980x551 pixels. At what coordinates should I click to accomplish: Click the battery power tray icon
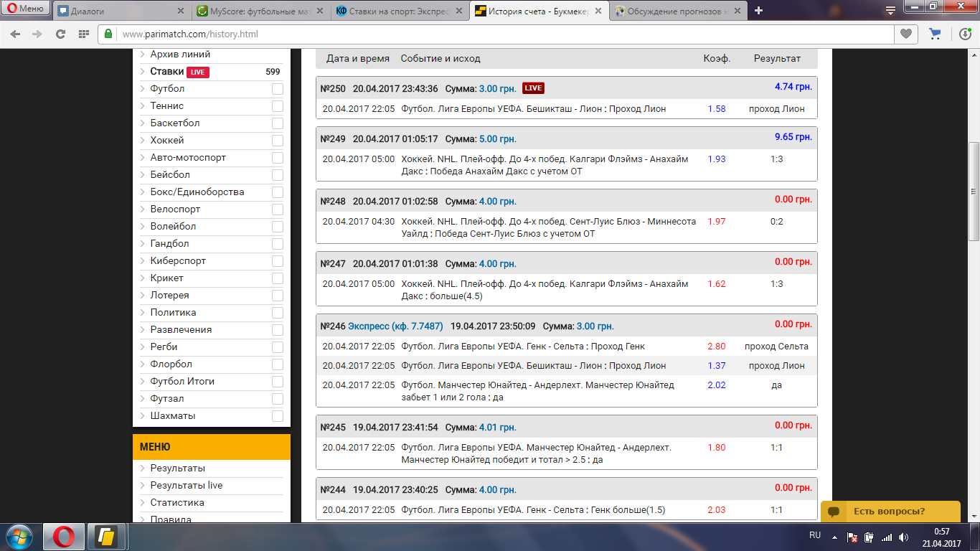(x=869, y=537)
